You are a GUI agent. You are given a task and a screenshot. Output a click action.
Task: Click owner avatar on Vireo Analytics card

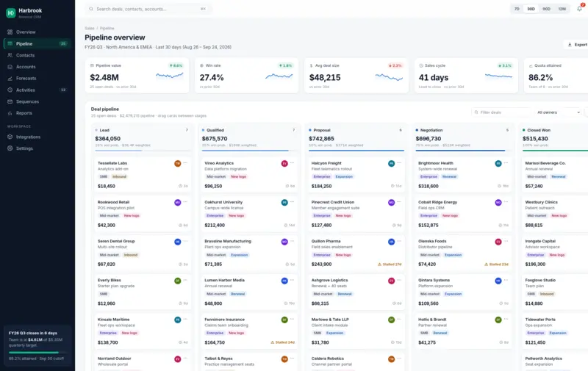click(x=284, y=163)
